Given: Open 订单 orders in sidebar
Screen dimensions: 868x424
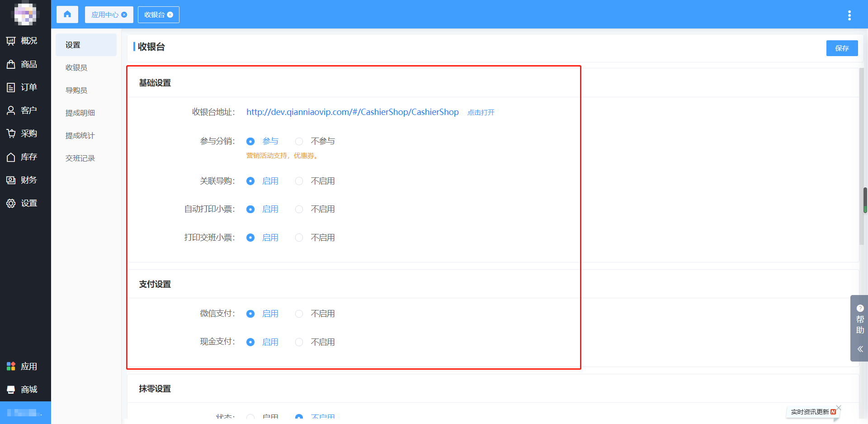Looking at the screenshot, I should click(23, 87).
